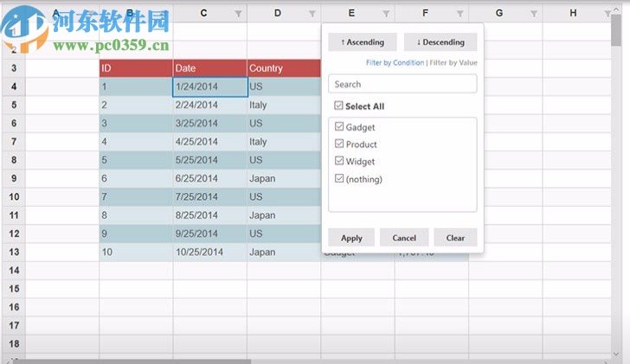Click the Search field in the filter popup
Viewport: 630px width, 364px height.
tap(402, 84)
